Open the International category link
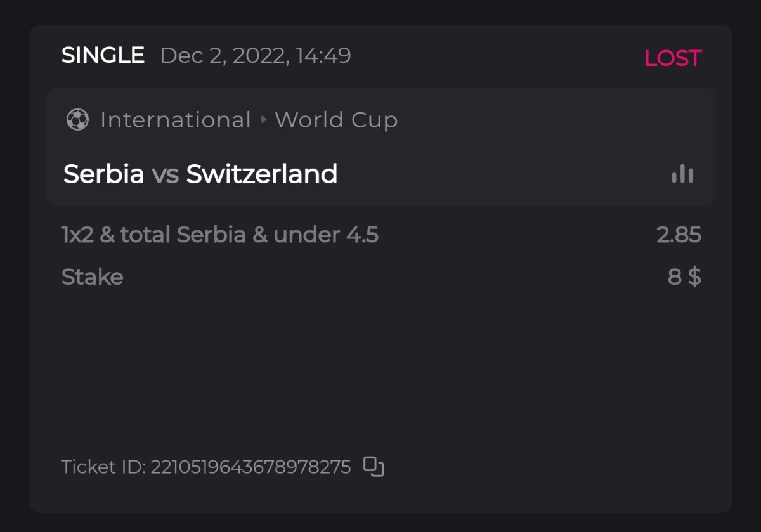This screenshot has height=532, width=761. (175, 120)
